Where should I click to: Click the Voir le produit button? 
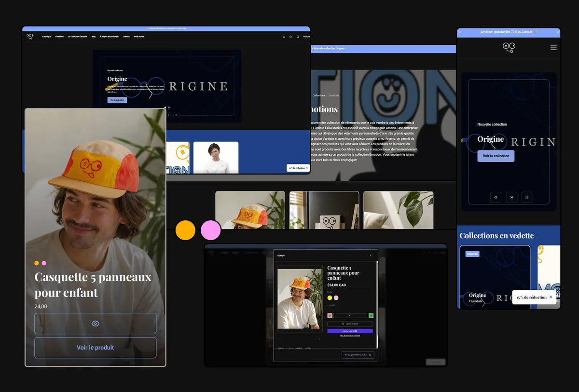coord(95,348)
